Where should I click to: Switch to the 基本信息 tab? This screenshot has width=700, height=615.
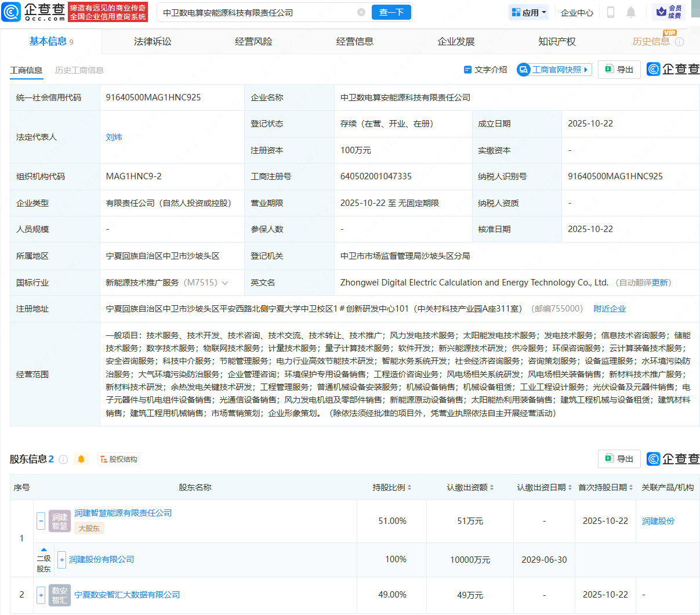51,42
